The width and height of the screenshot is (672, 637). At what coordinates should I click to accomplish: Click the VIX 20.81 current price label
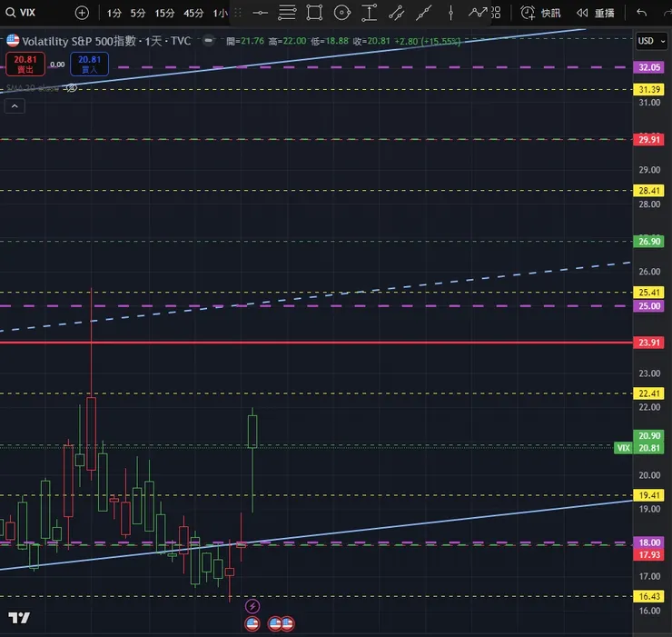(639, 448)
